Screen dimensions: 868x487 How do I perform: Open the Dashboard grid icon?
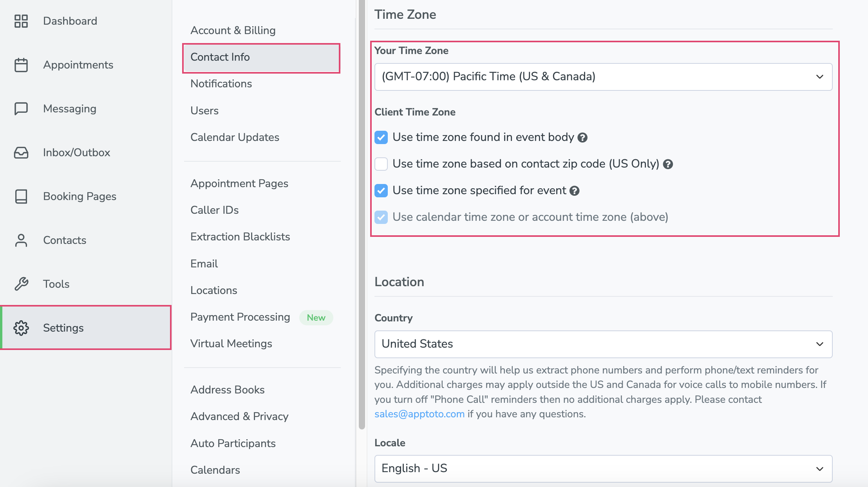(x=21, y=21)
